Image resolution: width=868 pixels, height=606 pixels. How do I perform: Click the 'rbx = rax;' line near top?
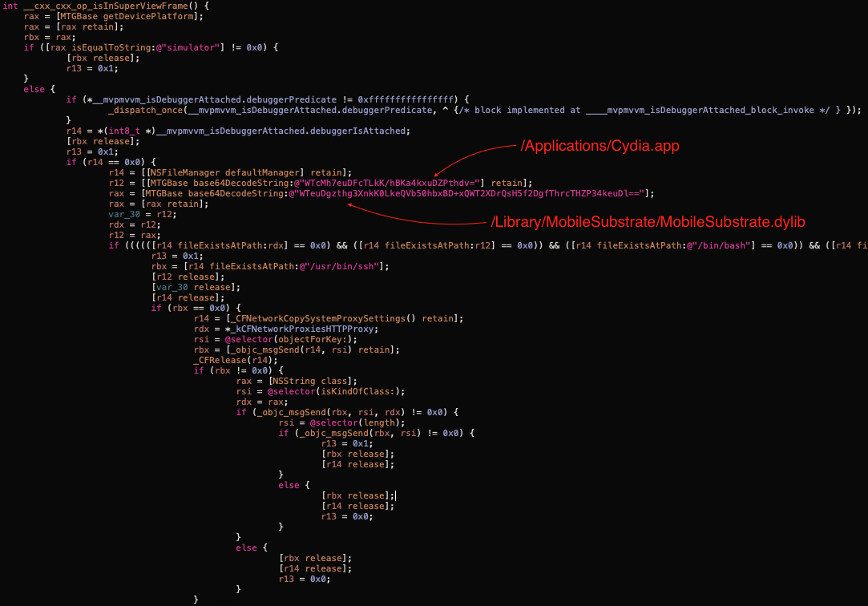[x=49, y=37]
